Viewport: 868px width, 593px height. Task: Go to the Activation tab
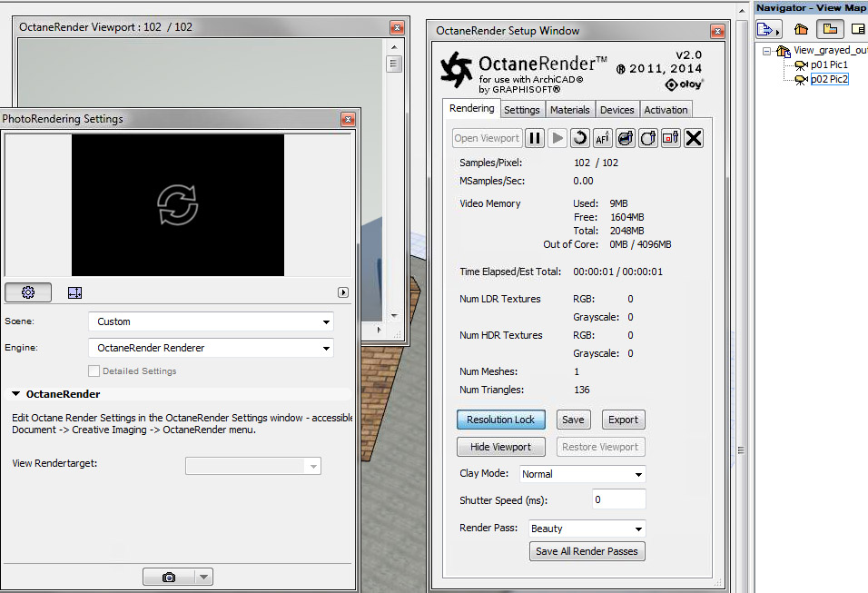tap(666, 110)
